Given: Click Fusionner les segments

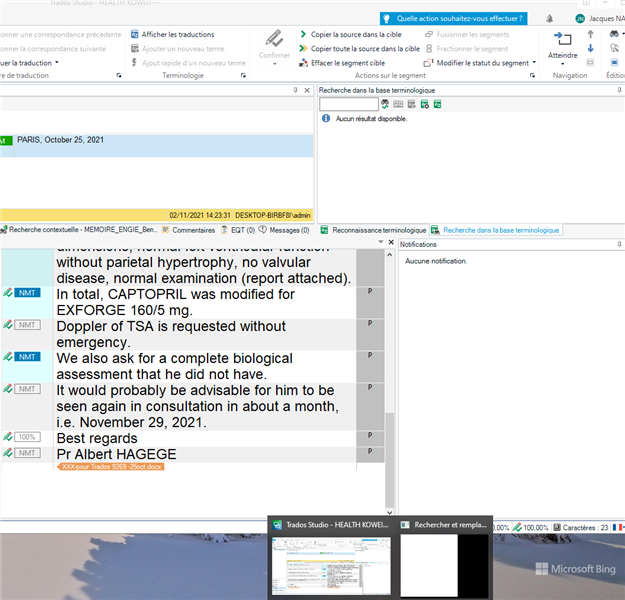Looking at the screenshot, I should pyautogui.click(x=467, y=35).
